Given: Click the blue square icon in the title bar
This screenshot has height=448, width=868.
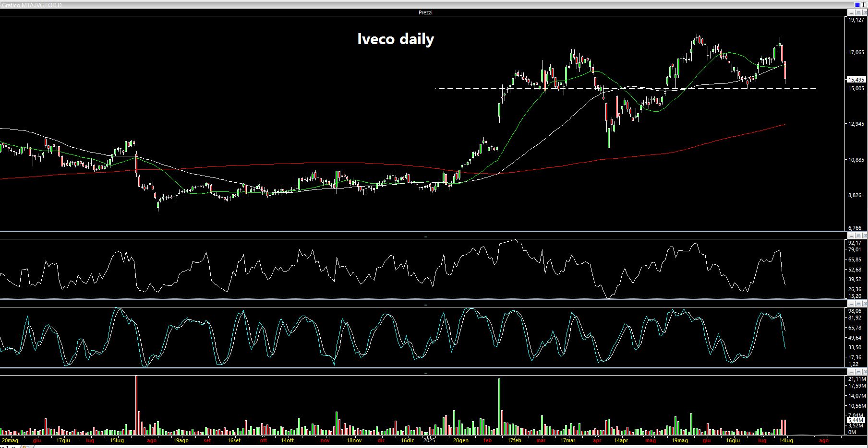Looking at the screenshot, I should (857, 5).
